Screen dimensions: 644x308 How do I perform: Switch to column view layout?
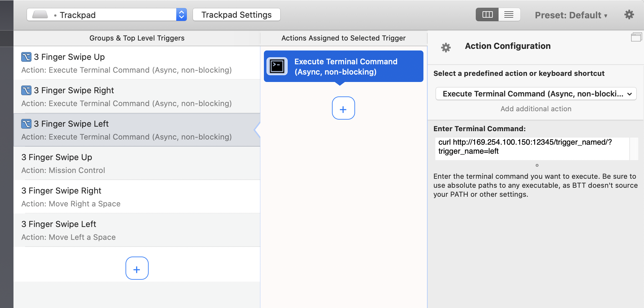tap(487, 14)
